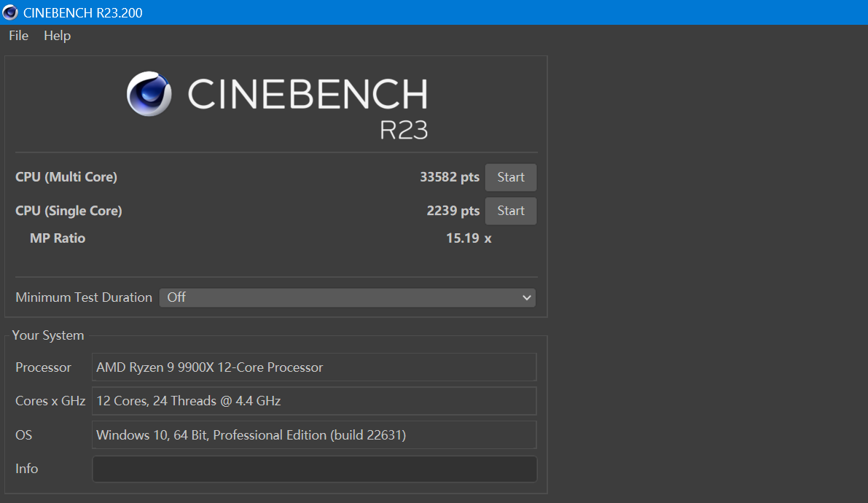
Task: Start the CPU (Multi Core) benchmark
Action: pyautogui.click(x=510, y=177)
